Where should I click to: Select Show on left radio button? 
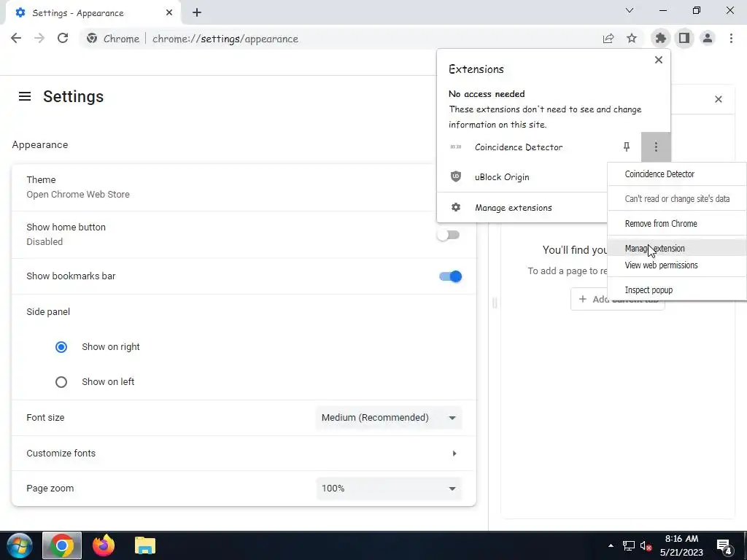[x=61, y=382]
